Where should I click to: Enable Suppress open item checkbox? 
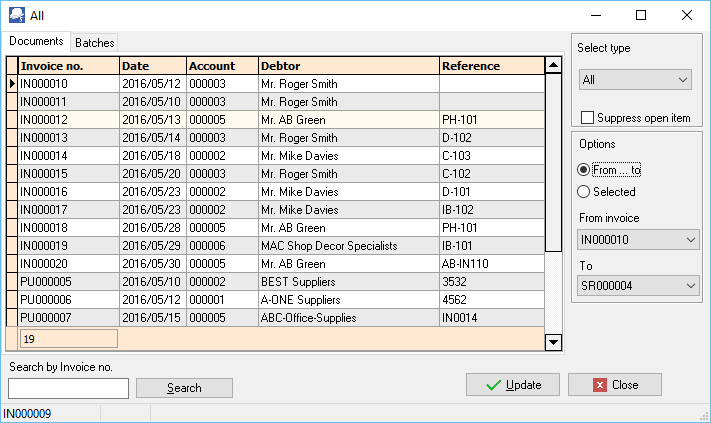[x=588, y=118]
